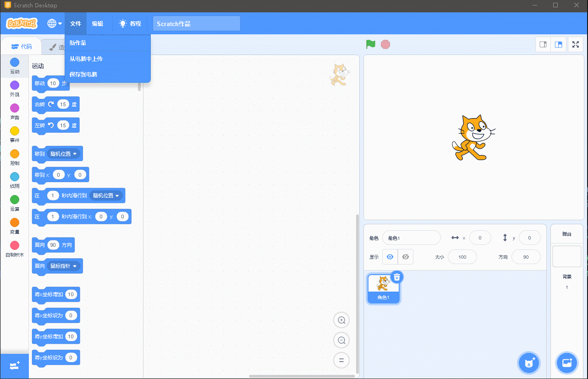
Task: Select the 自制积木 block category
Action: (x=15, y=249)
